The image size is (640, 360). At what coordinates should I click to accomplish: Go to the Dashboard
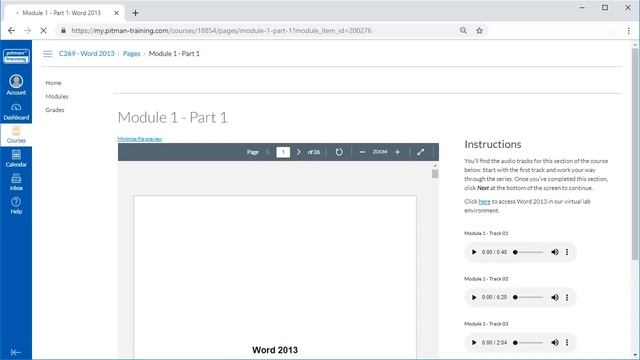click(16, 111)
